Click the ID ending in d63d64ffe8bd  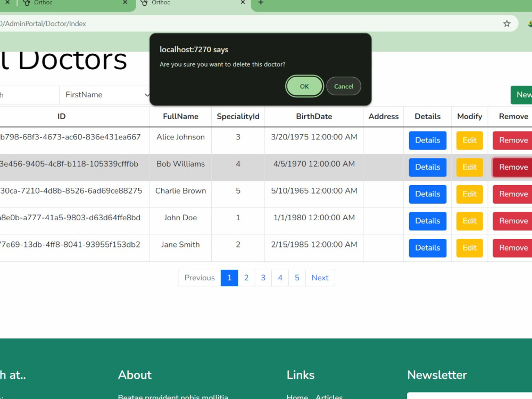(x=70, y=218)
